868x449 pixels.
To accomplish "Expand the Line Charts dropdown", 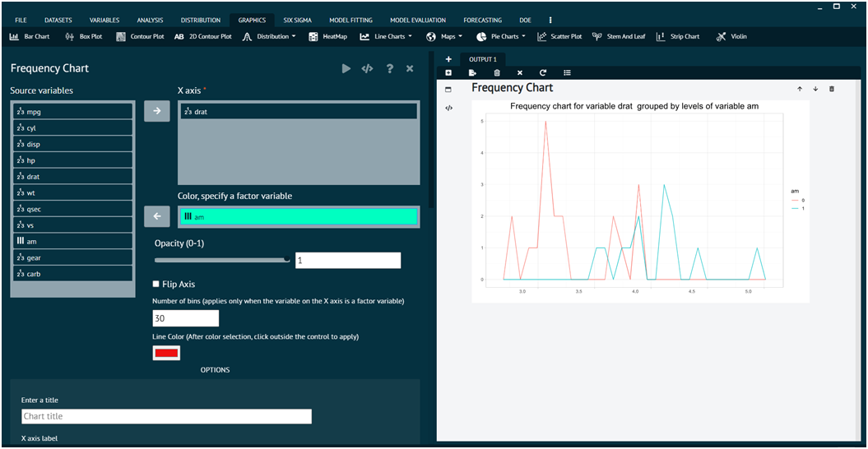I will [x=386, y=36].
